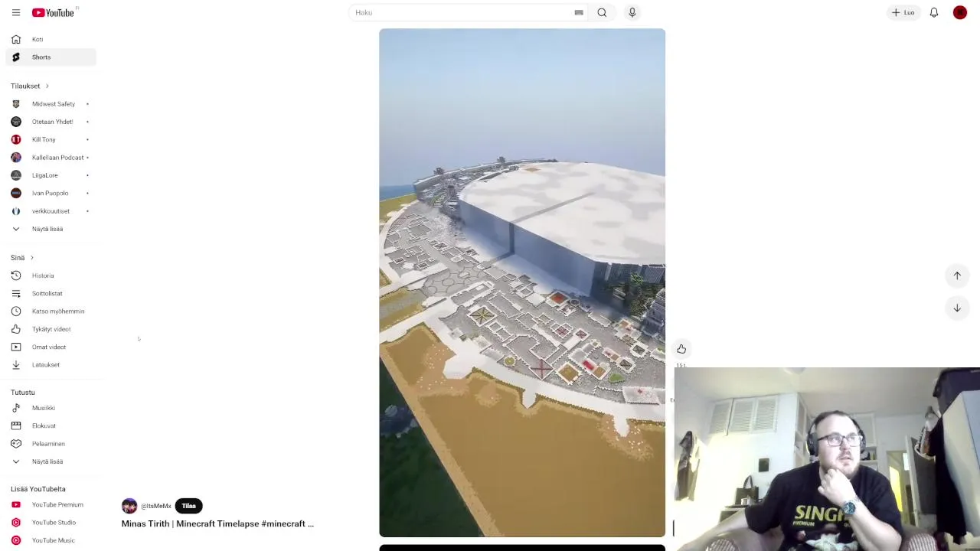Pause the playing Short video
Viewport: 980px width, 551px height.
(x=522, y=283)
